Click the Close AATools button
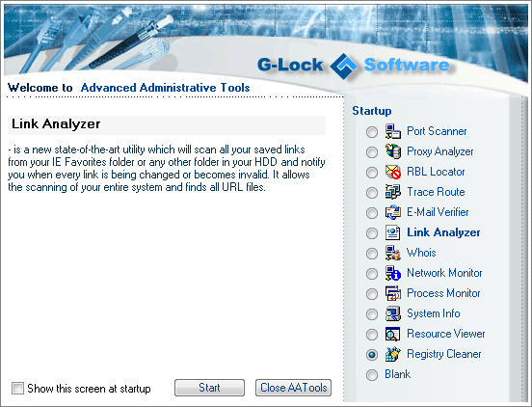532x407 pixels. click(294, 388)
